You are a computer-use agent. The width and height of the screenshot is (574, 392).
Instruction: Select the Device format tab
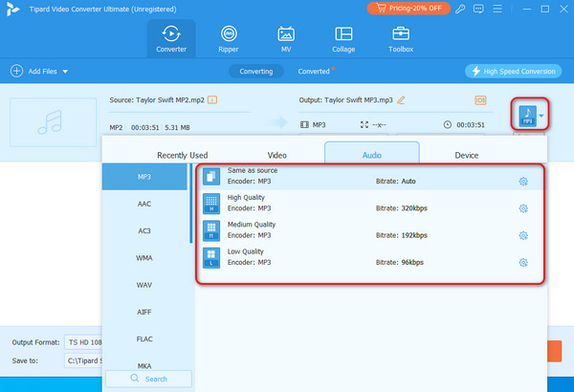pos(467,155)
